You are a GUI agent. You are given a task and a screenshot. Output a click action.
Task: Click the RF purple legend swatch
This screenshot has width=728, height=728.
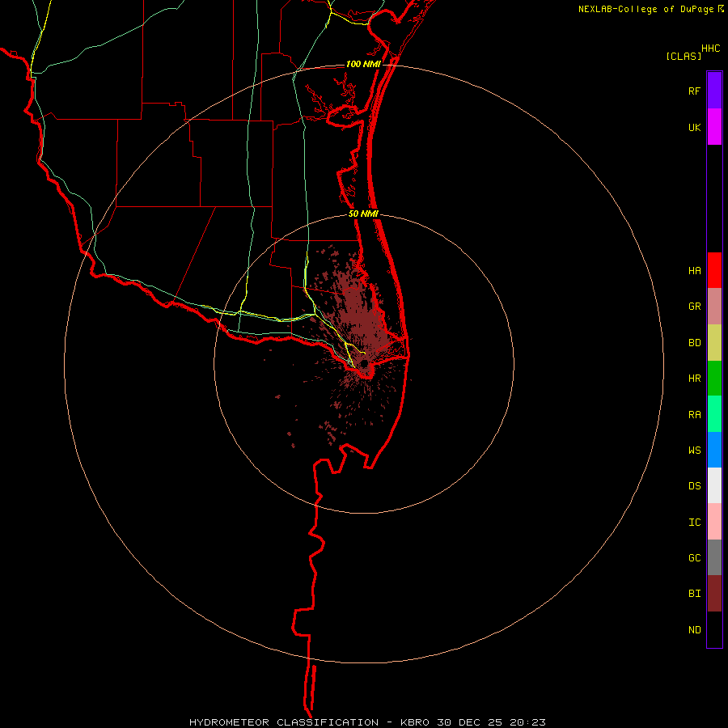pos(714,91)
